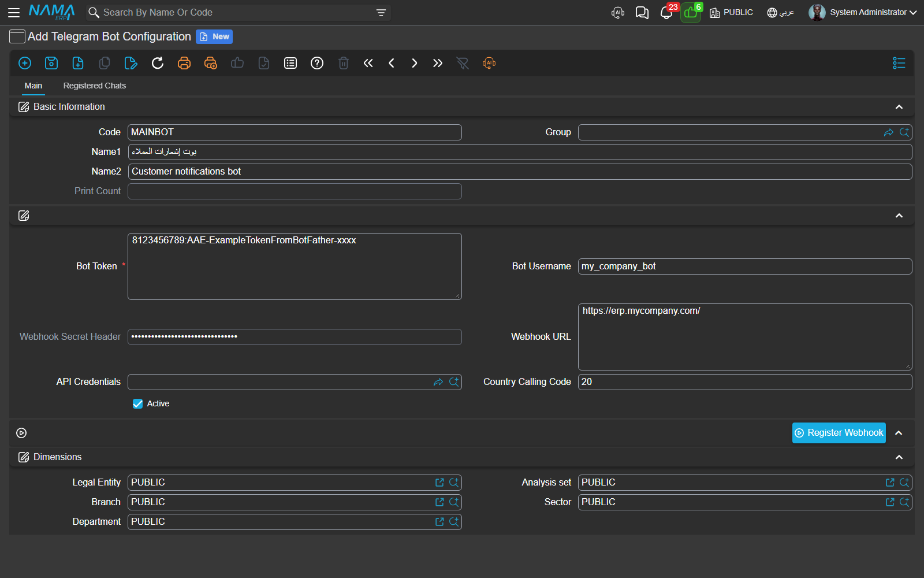Click the PUBLIC legal entity switcher

click(731, 12)
